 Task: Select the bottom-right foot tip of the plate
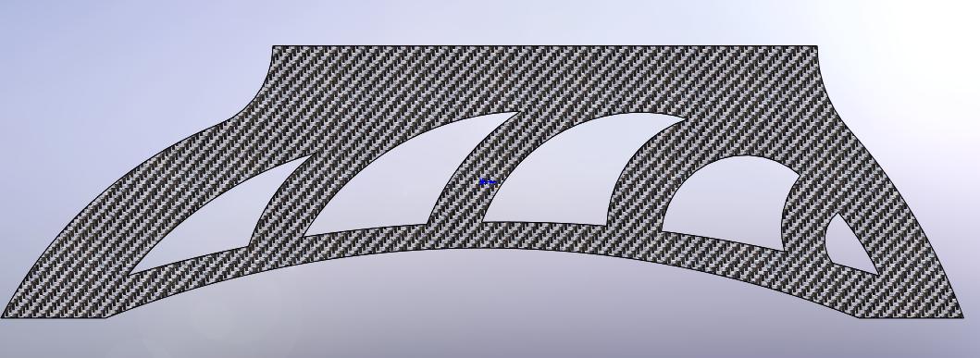[961, 316]
